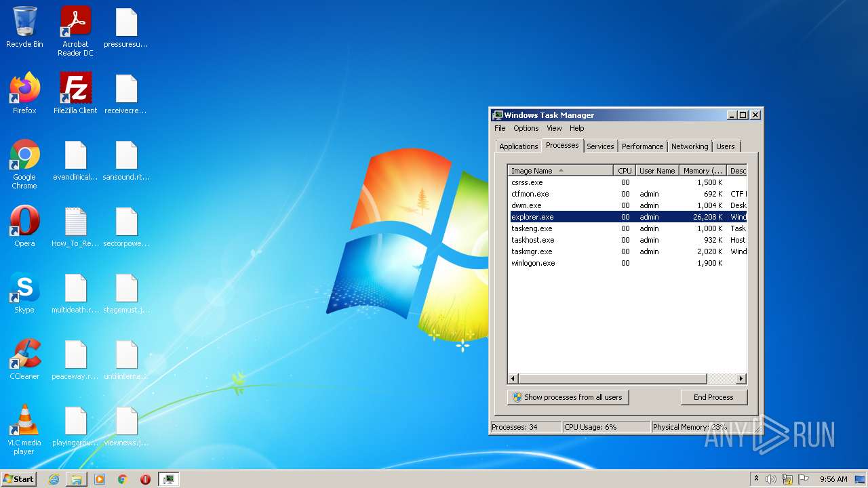Screen dimensions: 868x488
Task: Switch to the Users tab
Action: coord(726,146)
